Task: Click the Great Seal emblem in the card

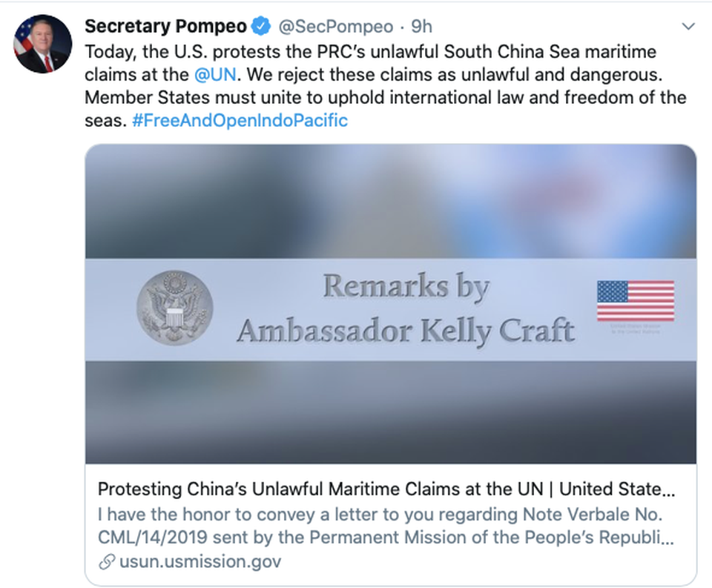Action: click(175, 306)
